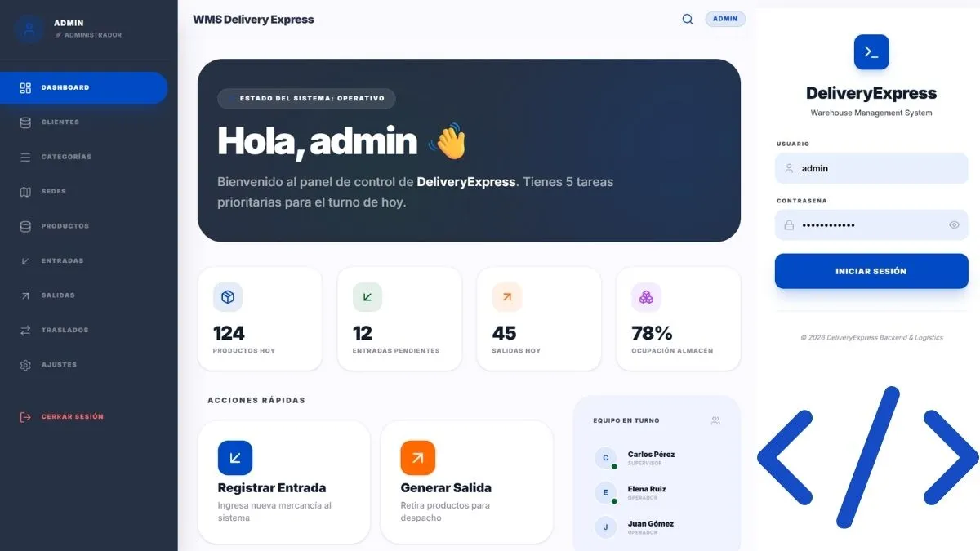The height and width of the screenshot is (551, 980).
Task: Click the Productos database icon in sidebar
Action: click(25, 226)
